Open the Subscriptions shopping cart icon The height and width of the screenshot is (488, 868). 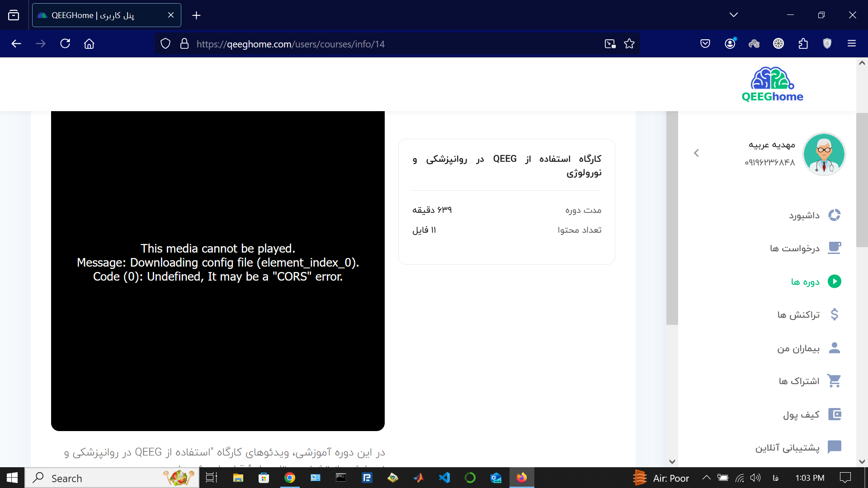tap(834, 381)
